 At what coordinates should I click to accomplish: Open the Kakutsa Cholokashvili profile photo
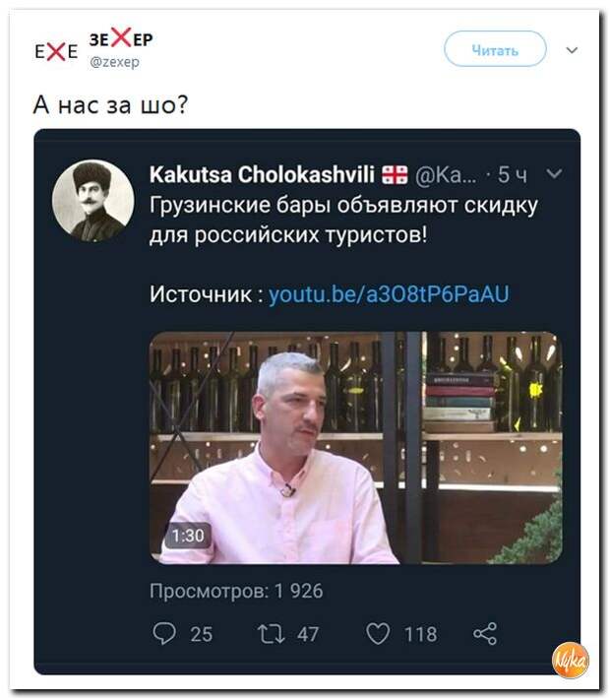coord(92,201)
